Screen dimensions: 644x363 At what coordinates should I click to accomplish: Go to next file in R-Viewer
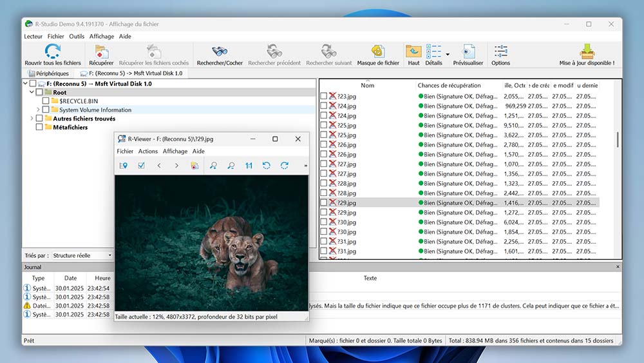click(x=176, y=165)
